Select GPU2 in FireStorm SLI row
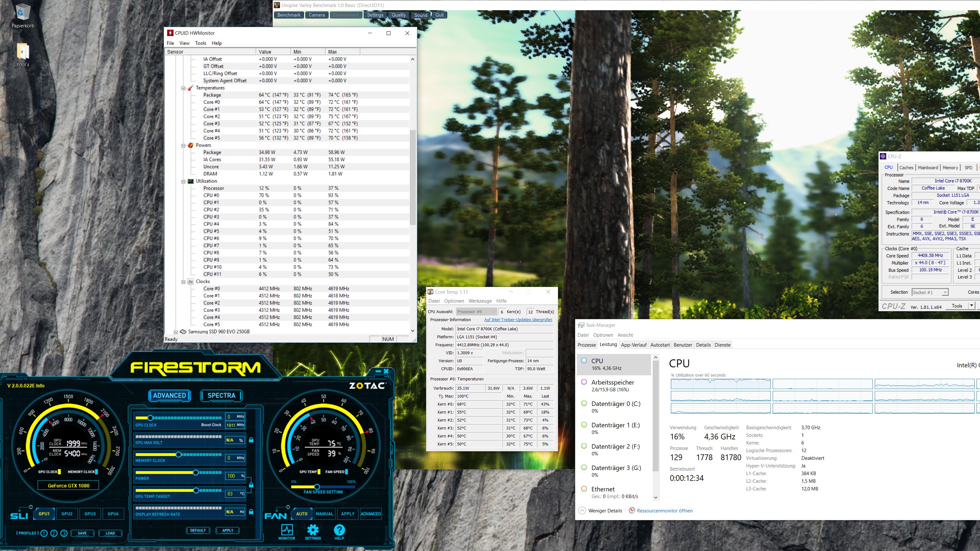 click(x=67, y=514)
